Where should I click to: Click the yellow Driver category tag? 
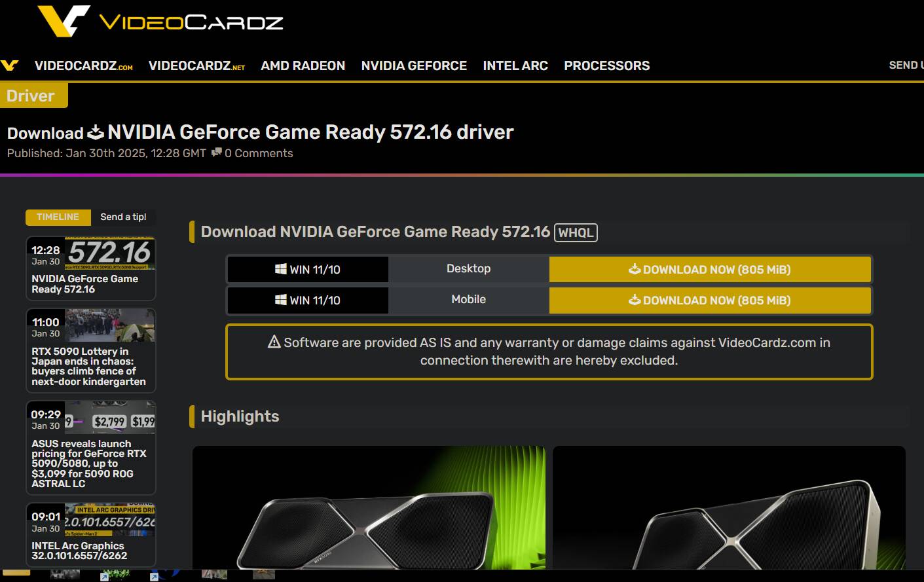tap(31, 96)
